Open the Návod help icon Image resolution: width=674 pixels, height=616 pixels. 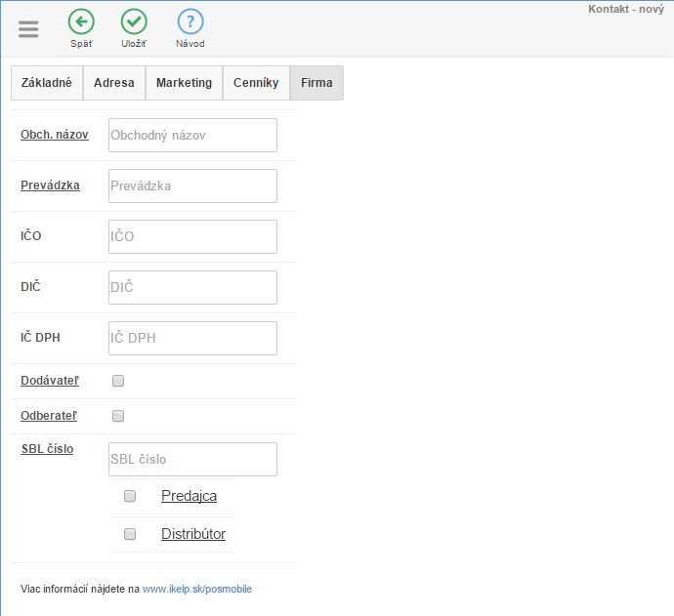pyautogui.click(x=190, y=21)
